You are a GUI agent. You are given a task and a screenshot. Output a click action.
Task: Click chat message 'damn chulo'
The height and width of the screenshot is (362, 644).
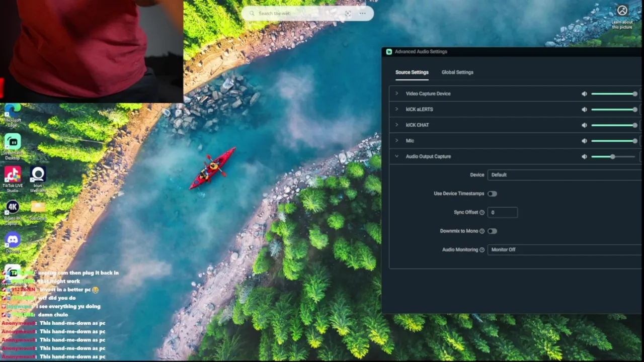tap(53, 315)
